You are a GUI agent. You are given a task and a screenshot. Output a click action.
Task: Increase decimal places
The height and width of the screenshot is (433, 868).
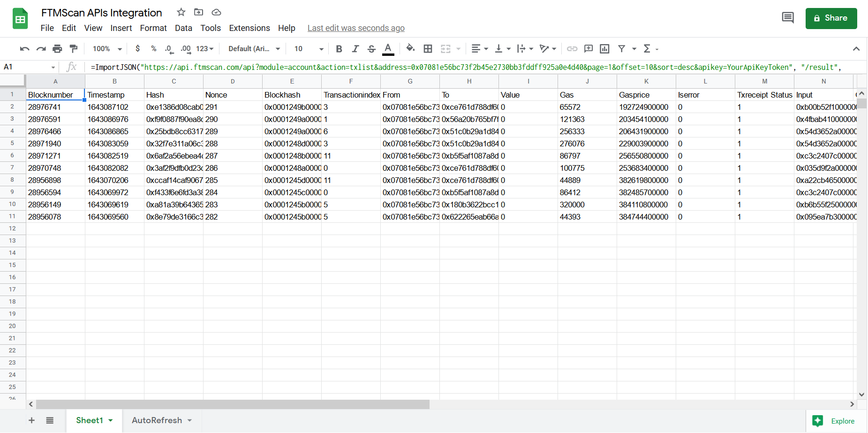tap(186, 49)
